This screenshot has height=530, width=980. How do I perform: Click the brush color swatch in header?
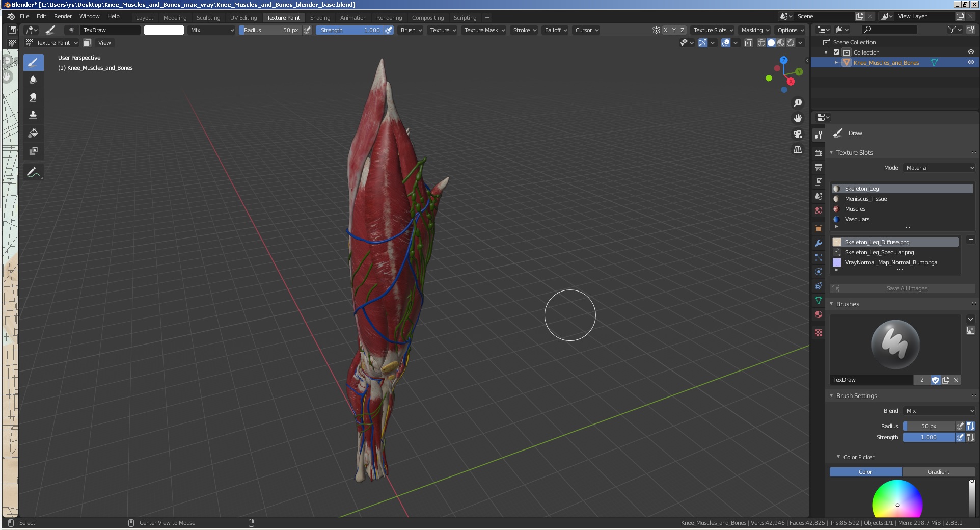pyautogui.click(x=164, y=30)
